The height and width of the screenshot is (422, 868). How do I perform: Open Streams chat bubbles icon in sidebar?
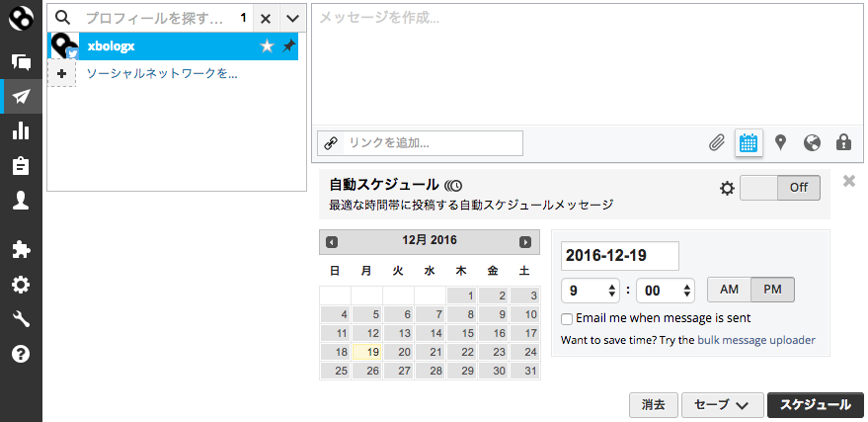click(x=21, y=61)
